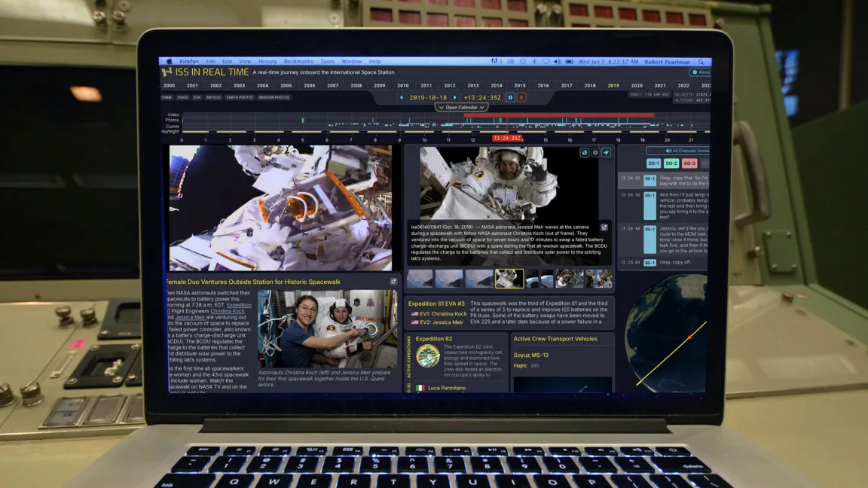Screen dimensions: 868x488
Task: Advance the date with the forward arrow
Action: point(454,96)
